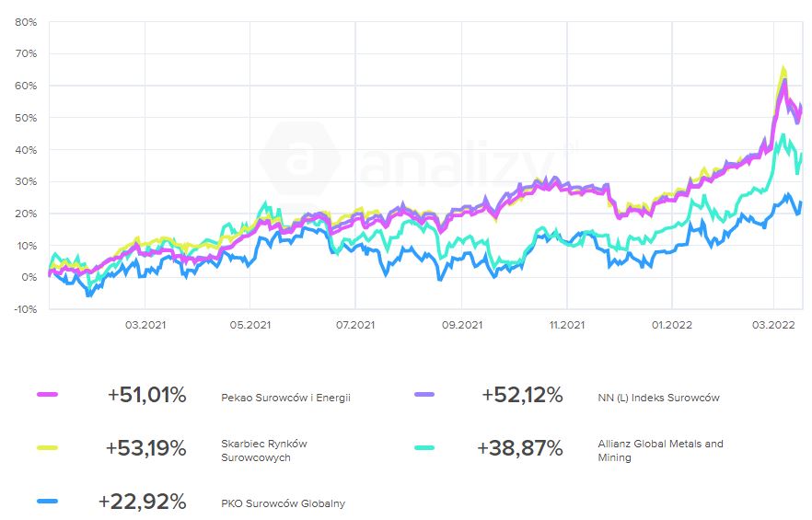812x520 pixels.
Task: Click the 11.2021 date on the x-axis
Action: click(567, 324)
